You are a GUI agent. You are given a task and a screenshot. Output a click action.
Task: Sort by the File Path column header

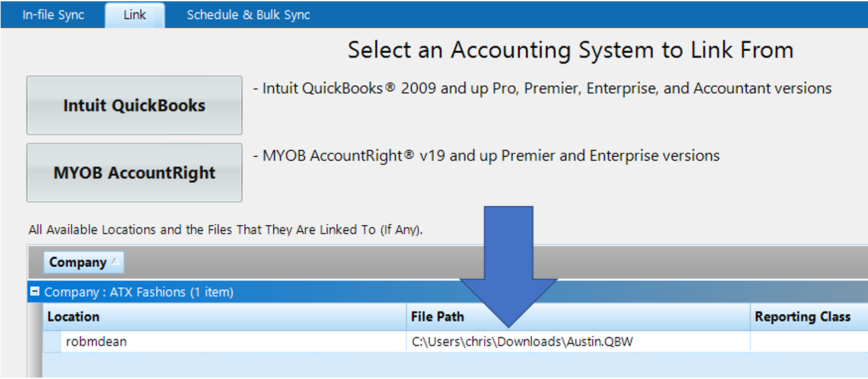[x=578, y=317]
